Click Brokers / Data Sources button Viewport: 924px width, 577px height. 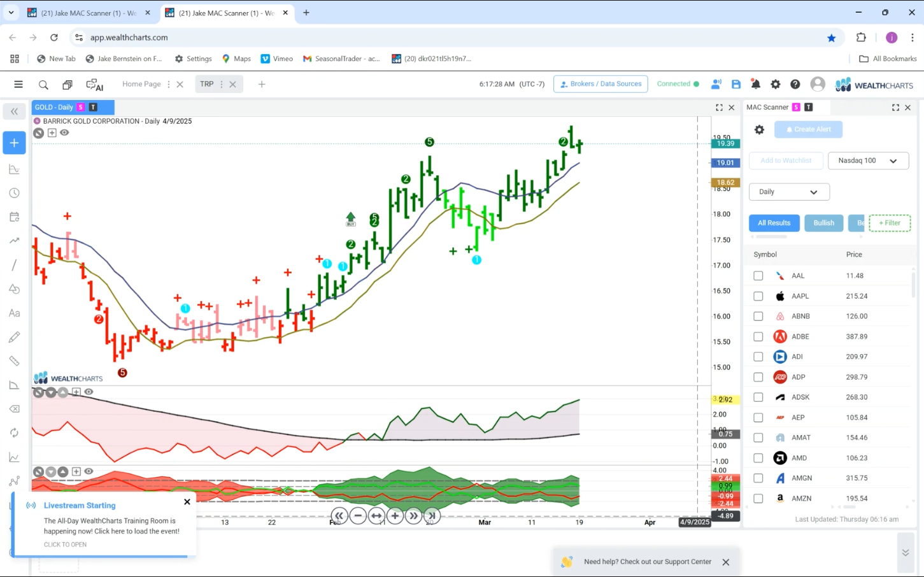(601, 84)
